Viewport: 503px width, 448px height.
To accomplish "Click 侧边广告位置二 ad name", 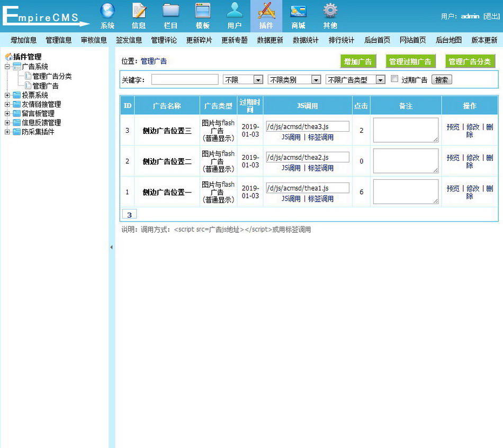I will pos(167,161).
